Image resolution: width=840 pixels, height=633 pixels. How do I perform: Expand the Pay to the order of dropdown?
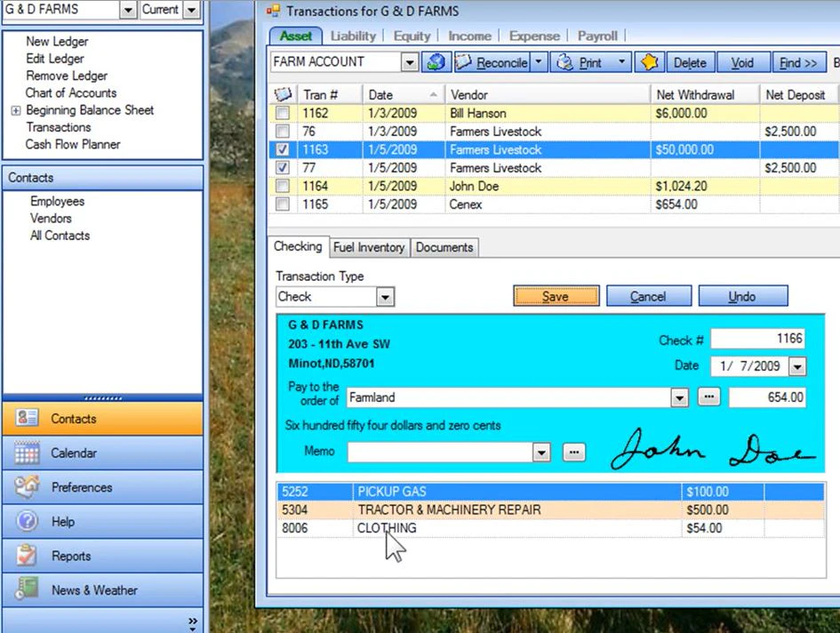[x=678, y=397]
